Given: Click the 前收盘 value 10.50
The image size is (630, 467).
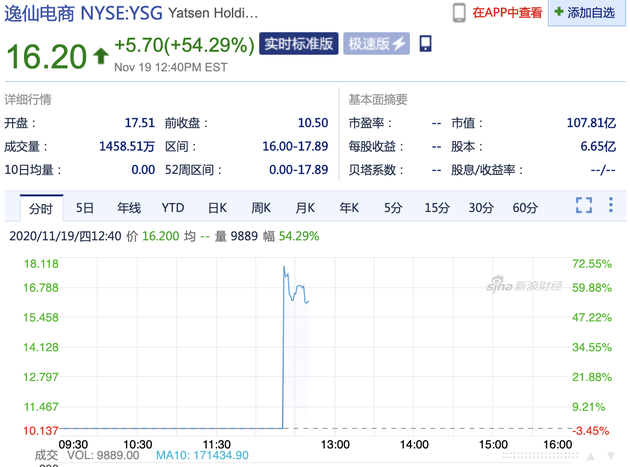Looking at the screenshot, I should tap(313, 123).
